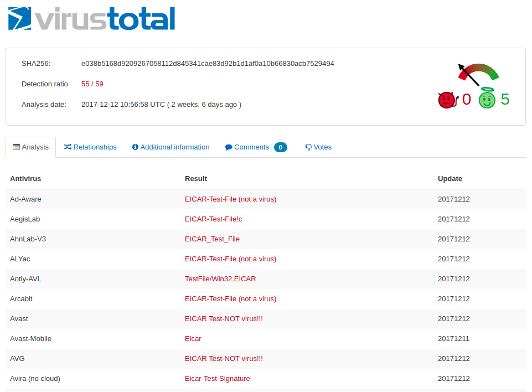Viewport: 532px width, 392px height.
Task: Click the detection ratio 55 / 59
Action: click(92, 84)
